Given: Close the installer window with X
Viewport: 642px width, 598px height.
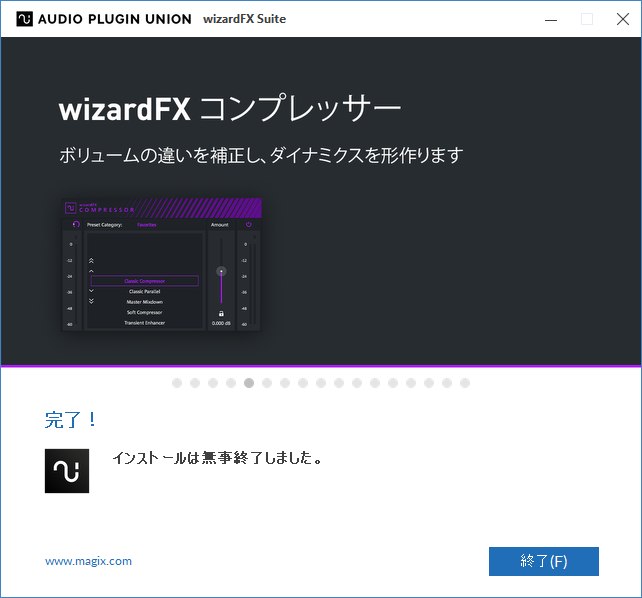Looking at the screenshot, I should (x=623, y=19).
